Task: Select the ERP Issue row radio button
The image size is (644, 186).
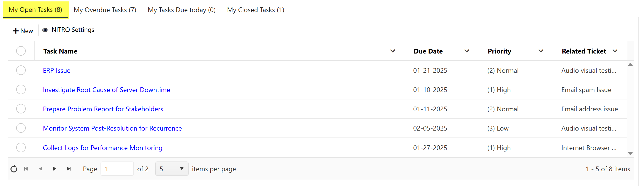Action: 21,70
